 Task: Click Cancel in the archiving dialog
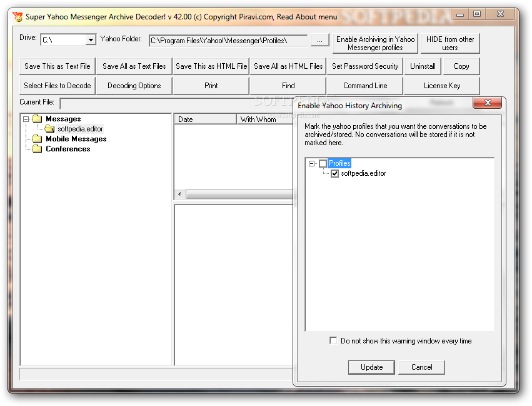tap(421, 367)
